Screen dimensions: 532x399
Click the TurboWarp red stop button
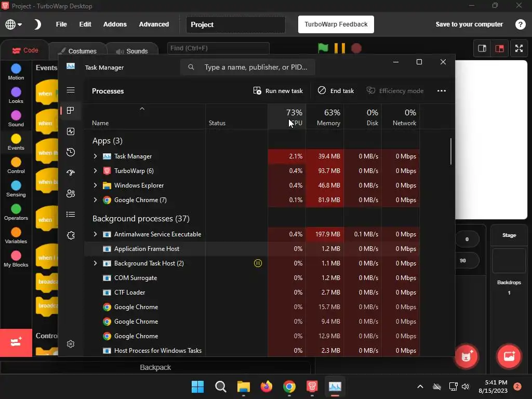click(356, 48)
